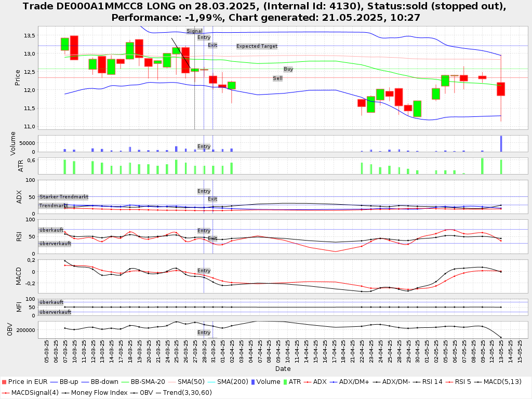Click the last red candlestick on 13-05-25

click(501, 89)
